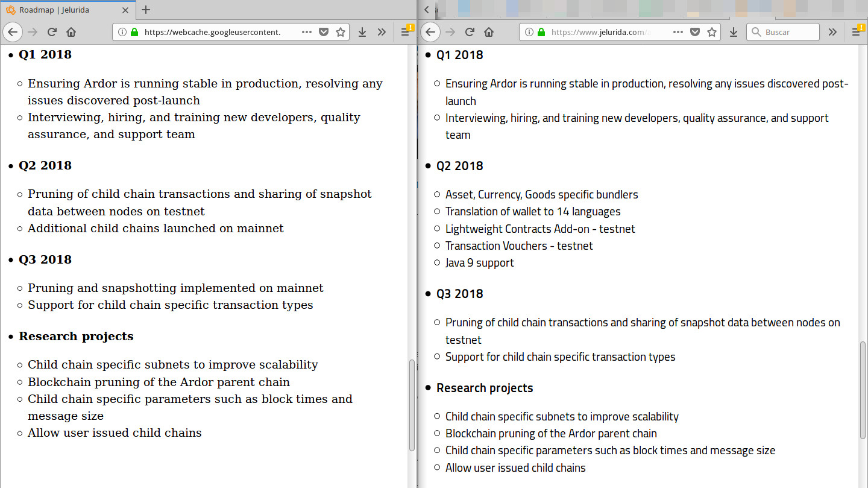The width and height of the screenshot is (868, 488).
Task: Click 'Pruning and snapshotting implemented on mainnet' text
Action: [175, 288]
